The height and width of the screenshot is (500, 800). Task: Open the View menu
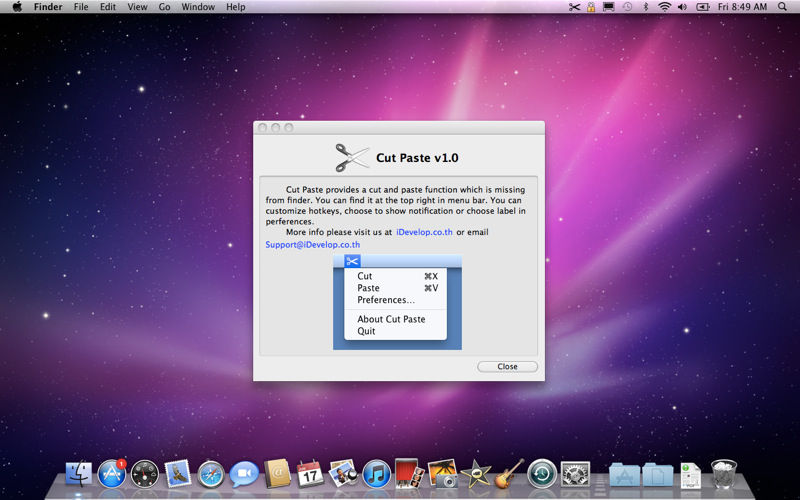[x=137, y=7]
